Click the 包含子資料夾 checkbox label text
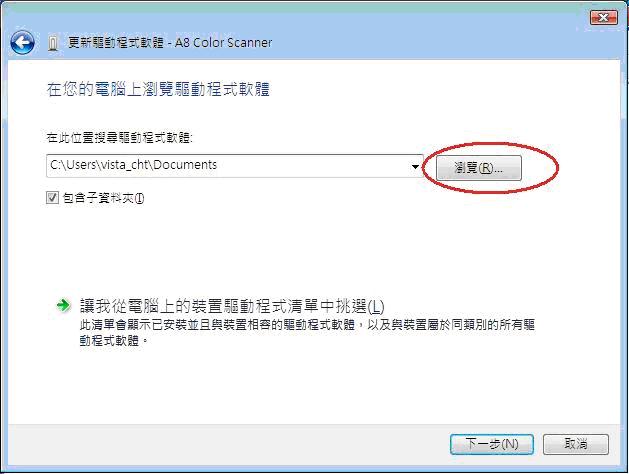The image size is (629, 474). pos(103,198)
